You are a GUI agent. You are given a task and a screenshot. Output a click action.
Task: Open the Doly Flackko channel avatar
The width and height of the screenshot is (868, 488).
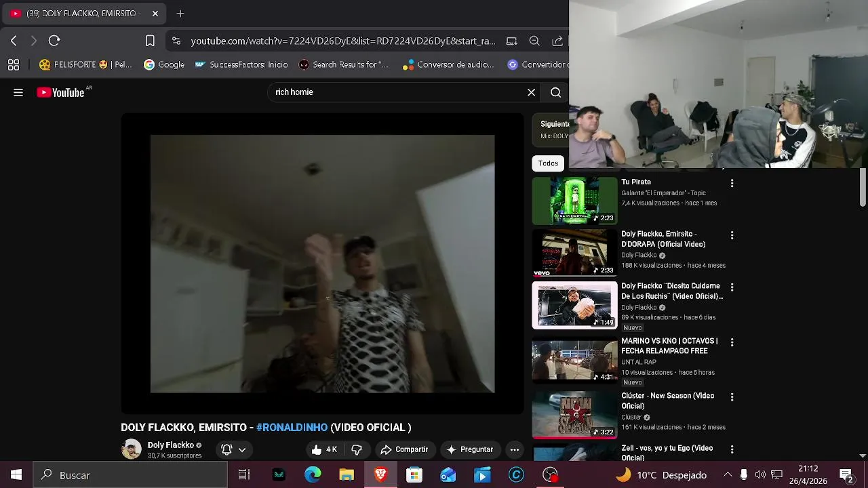point(132,449)
